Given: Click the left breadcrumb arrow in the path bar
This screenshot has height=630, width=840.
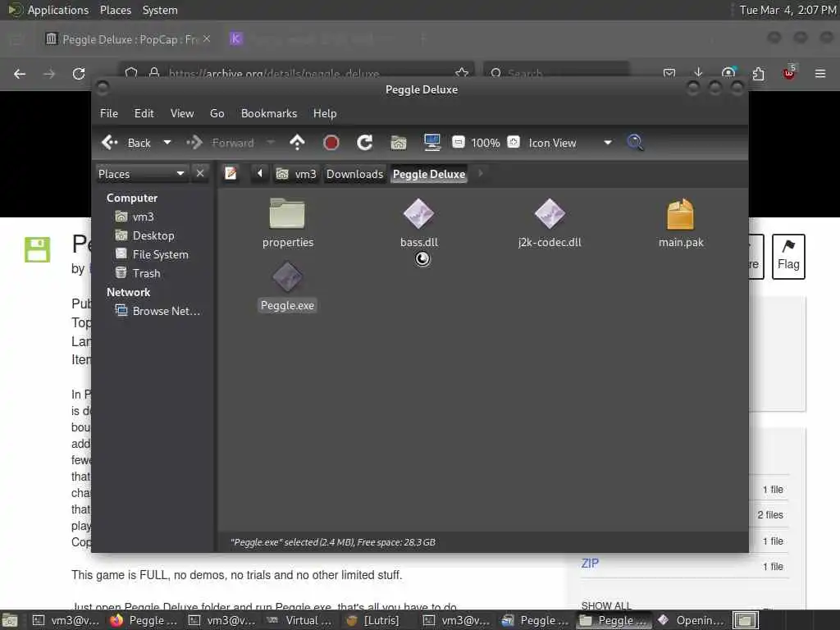Looking at the screenshot, I should coord(260,174).
